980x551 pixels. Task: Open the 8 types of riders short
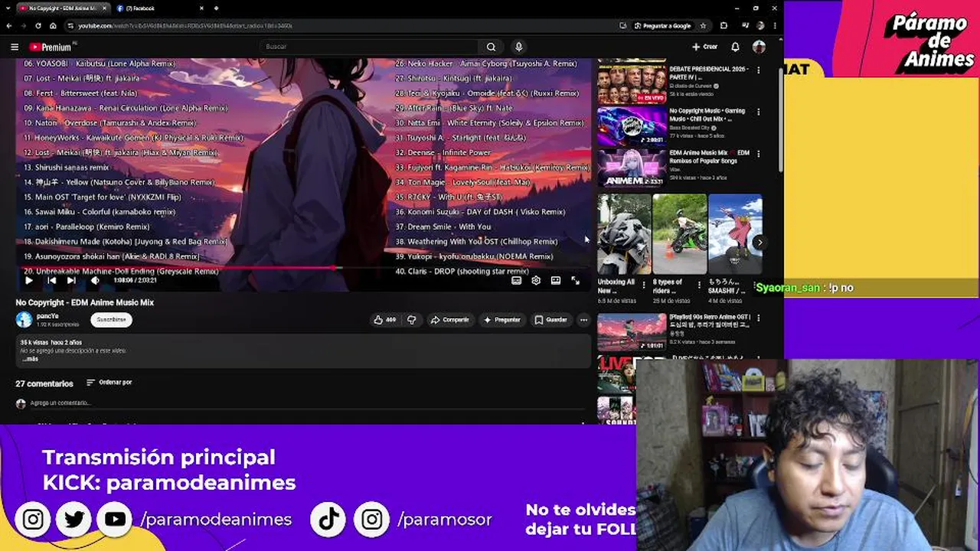680,234
